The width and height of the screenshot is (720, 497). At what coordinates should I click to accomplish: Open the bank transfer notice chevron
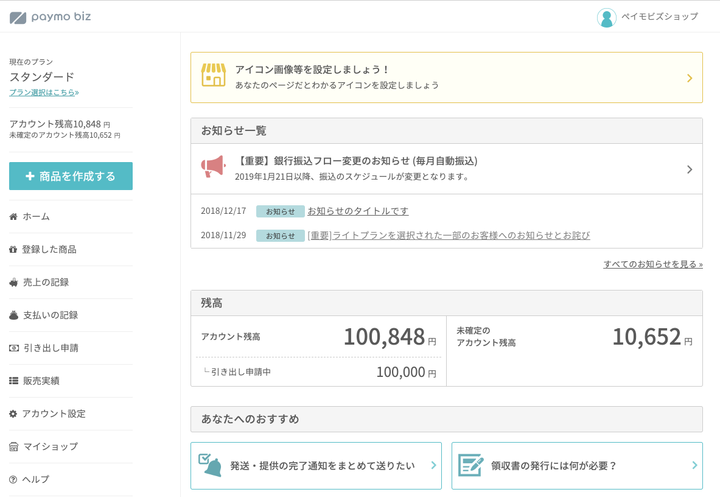689,169
